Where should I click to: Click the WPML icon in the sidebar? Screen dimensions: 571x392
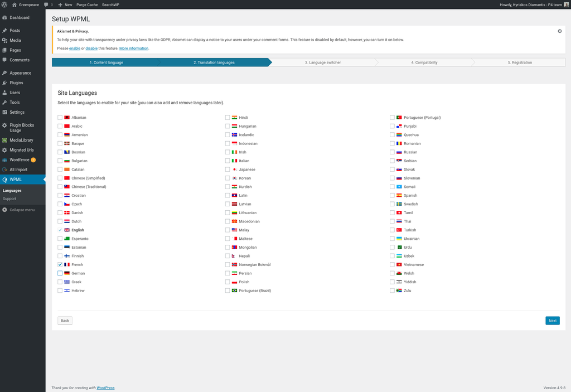(4, 180)
